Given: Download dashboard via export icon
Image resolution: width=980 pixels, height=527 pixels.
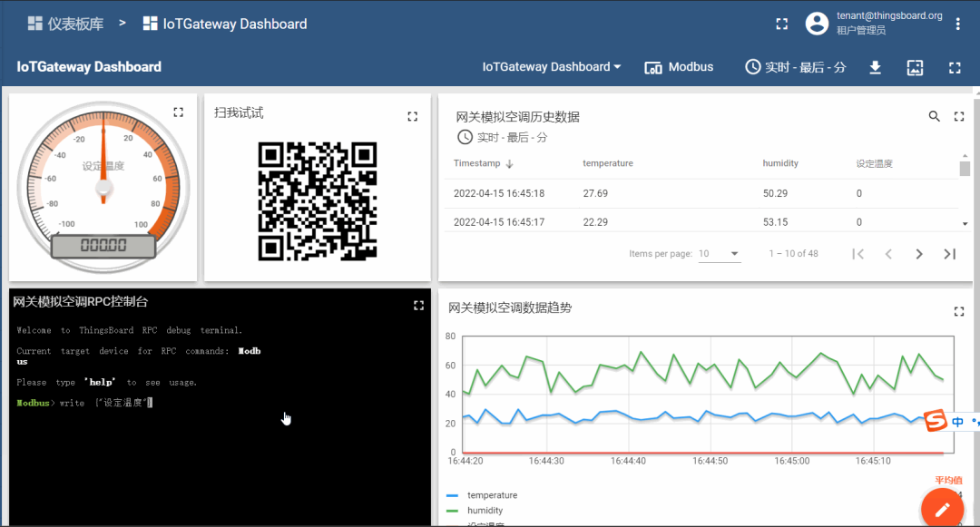Looking at the screenshot, I should click(x=875, y=67).
